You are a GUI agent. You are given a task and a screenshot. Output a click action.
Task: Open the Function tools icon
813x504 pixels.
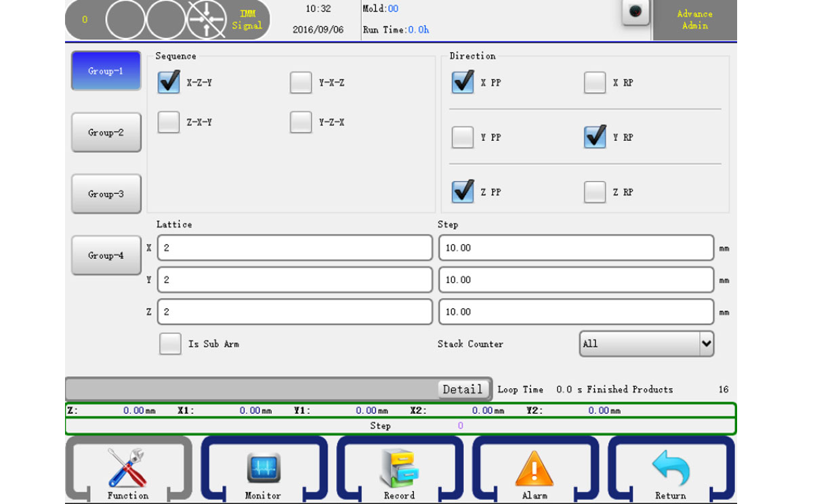click(127, 469)
